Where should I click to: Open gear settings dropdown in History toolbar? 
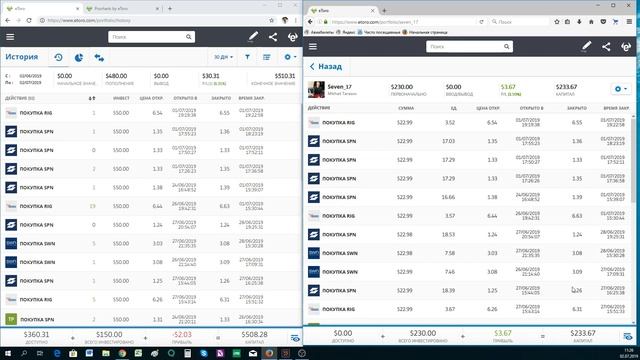click(x=290, y=57)
